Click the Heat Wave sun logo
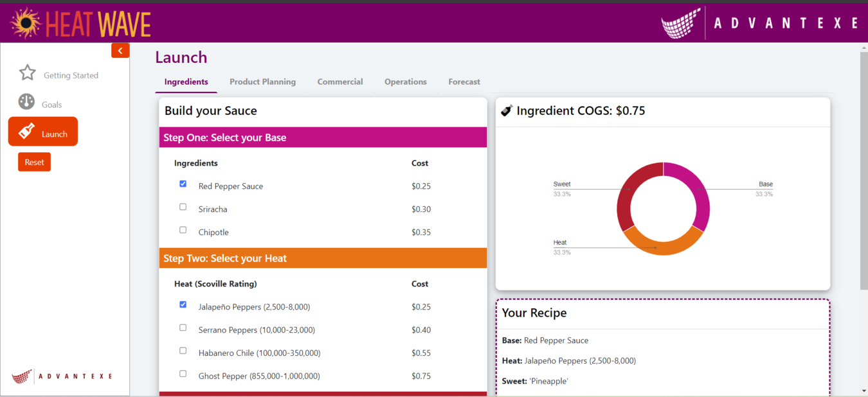This screenshot has width=868, height=397. [26, 23]
